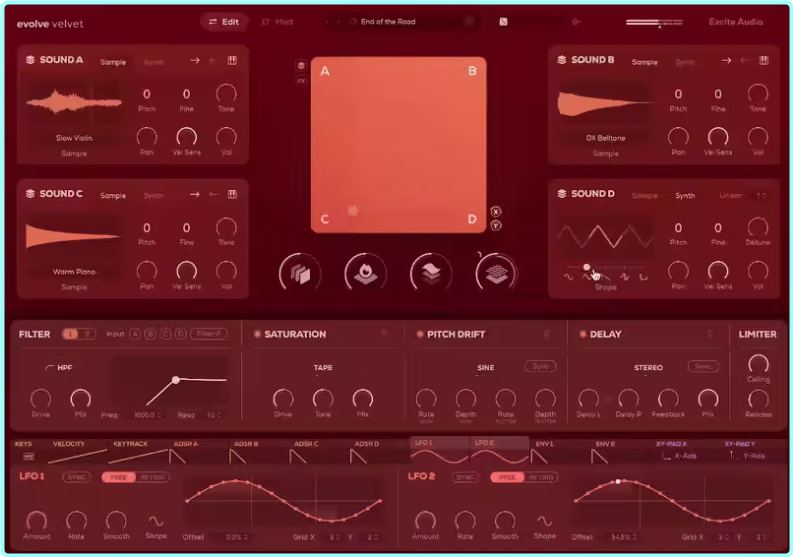Toggle filter input D button
Screen dimensions: 793x557
pyautogui.click(x=181, y=334)
